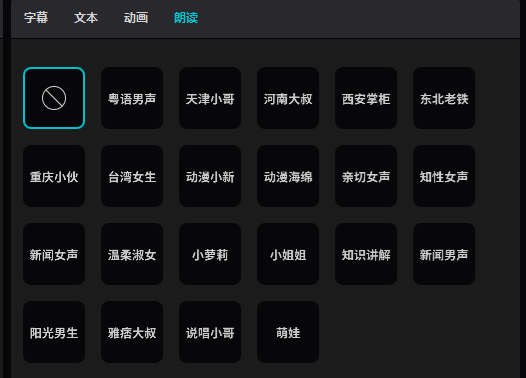Choose the 粤语男声 voice
This screenshot has width=526, height=378.
coord(132,98)
